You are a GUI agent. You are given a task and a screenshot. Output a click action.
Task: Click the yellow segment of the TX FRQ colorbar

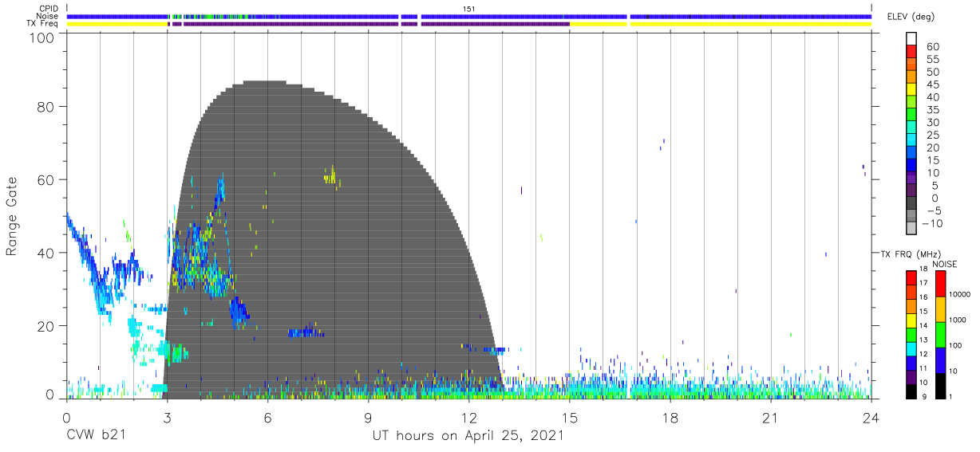tap(911, 320)
